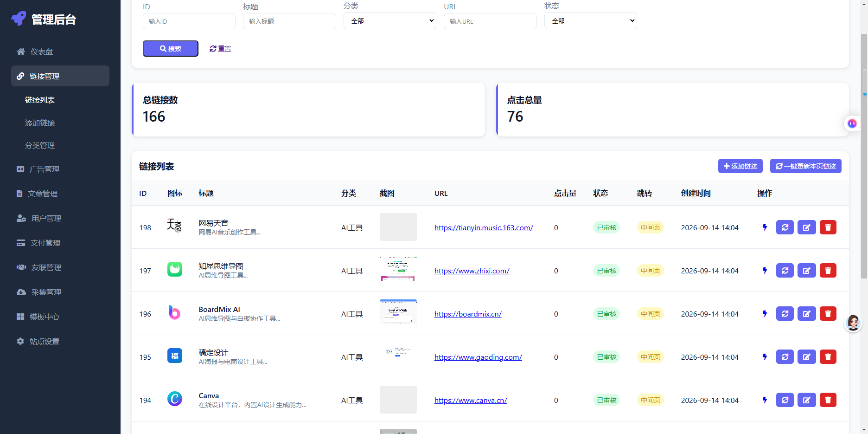Image resolution: width=868 pixels, height=434 pixels.
Task: Click the Canva site icon
Action: click(x=175, y=399)
